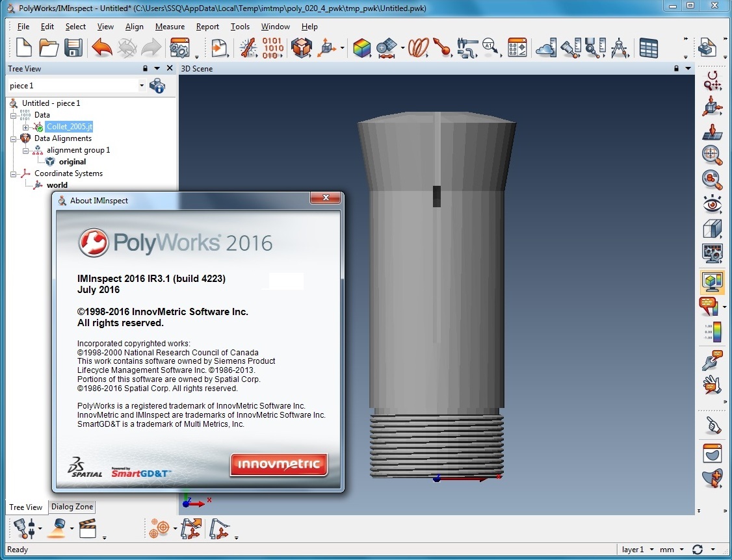732x560 pixels.
Task: Undo the last action with the orange arrow
Action: coord(102,47)
